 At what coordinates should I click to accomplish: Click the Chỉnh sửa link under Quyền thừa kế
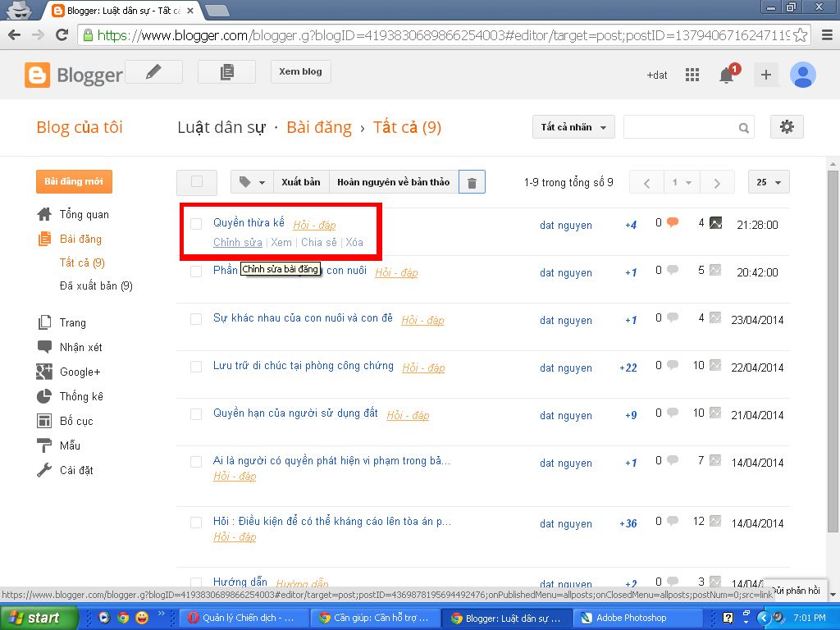point(237,242)
